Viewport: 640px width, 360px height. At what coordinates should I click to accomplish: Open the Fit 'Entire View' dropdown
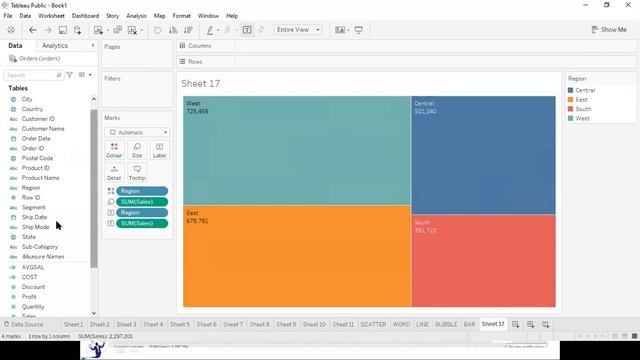coord(298,30)
